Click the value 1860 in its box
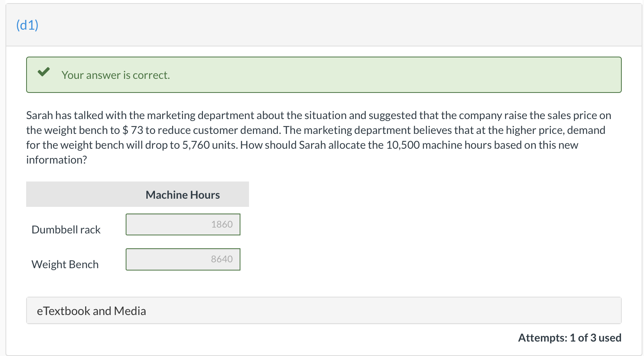644x356 pixels. 222,224
